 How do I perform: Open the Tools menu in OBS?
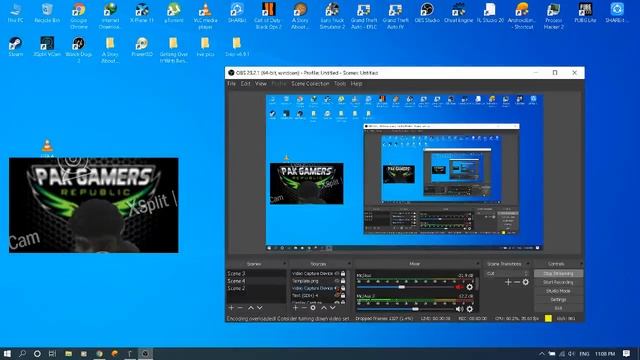coord(340,84)
